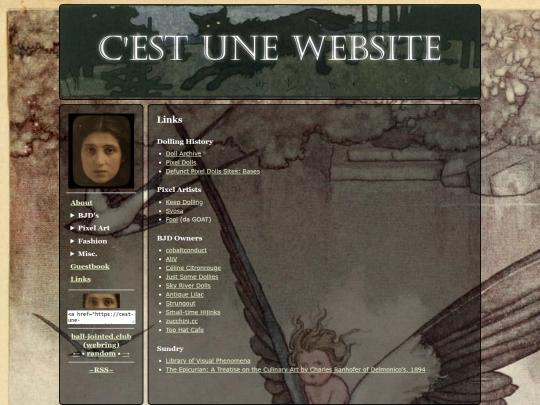Open the Keep Dolling link

point(184,202)
